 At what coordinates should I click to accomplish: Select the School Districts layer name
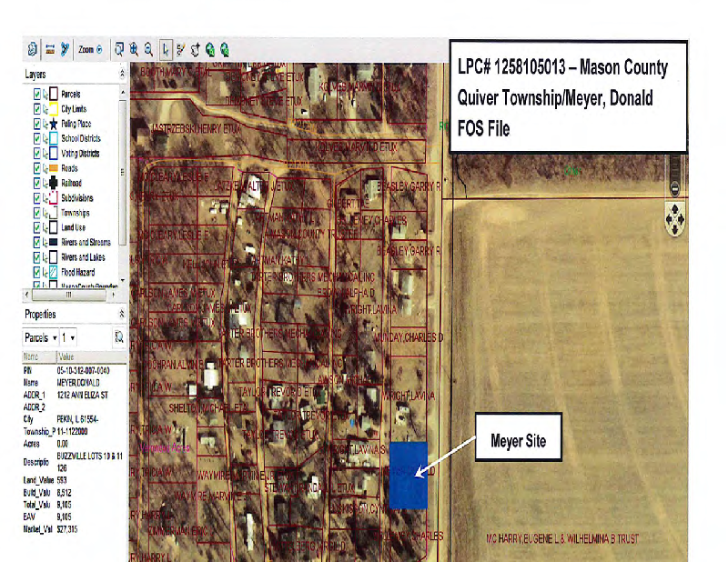click(81, 138)
